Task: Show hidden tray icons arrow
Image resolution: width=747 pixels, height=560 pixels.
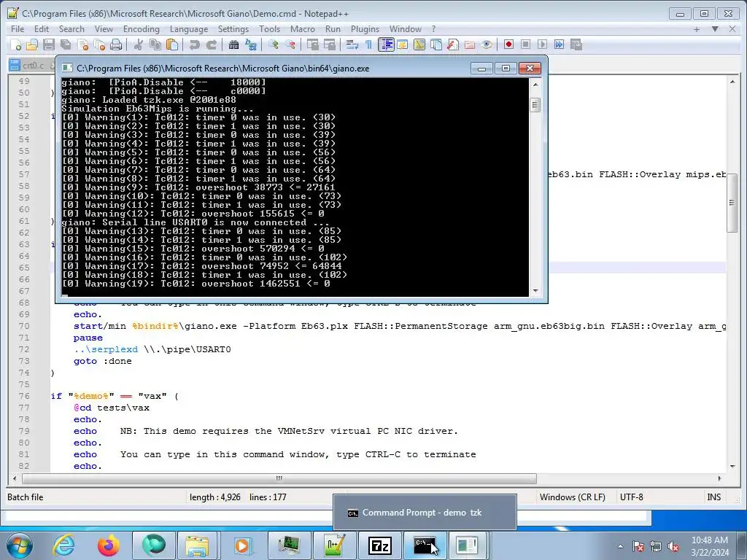Action: (620, 546)
